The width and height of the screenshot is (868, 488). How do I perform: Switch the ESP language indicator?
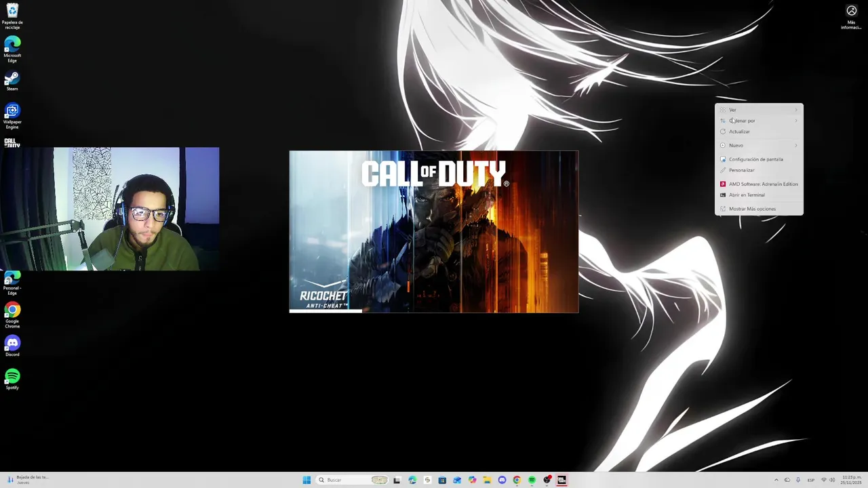[811, 480]
